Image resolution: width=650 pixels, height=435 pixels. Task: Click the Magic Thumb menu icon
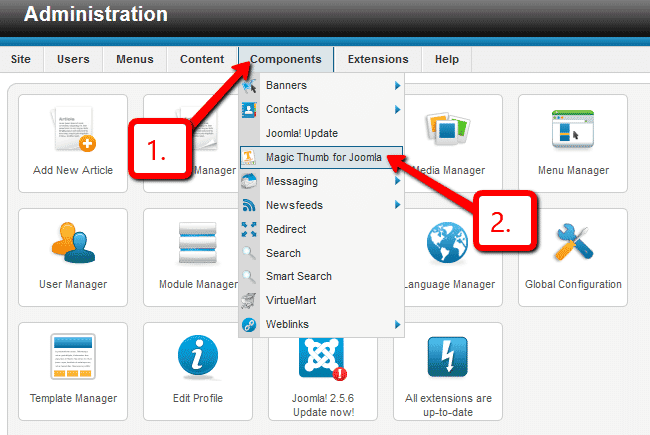pos(248,157)
